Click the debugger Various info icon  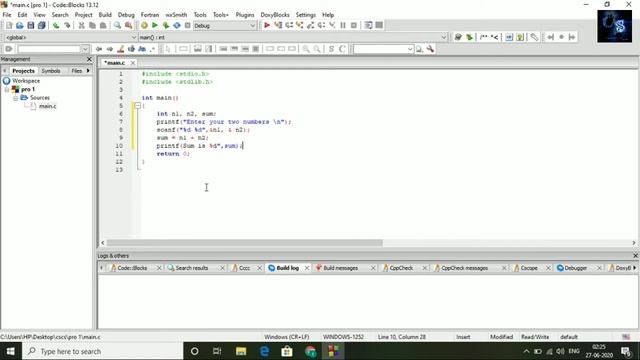click(379, 25)
